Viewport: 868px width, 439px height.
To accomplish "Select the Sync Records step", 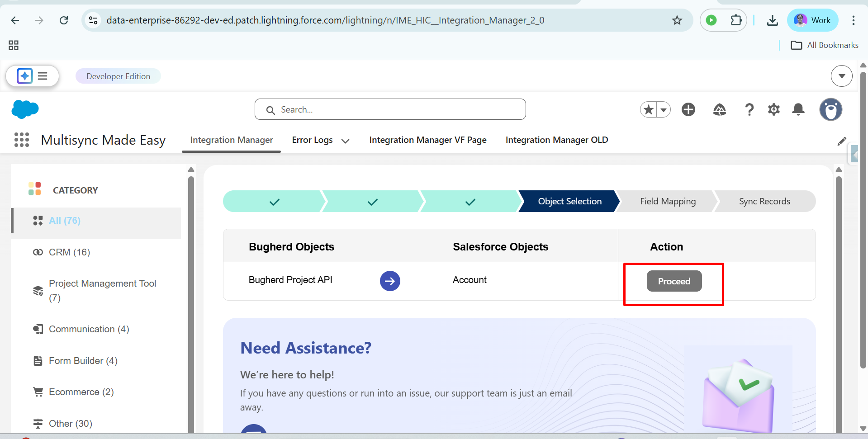I will point(764,202).
